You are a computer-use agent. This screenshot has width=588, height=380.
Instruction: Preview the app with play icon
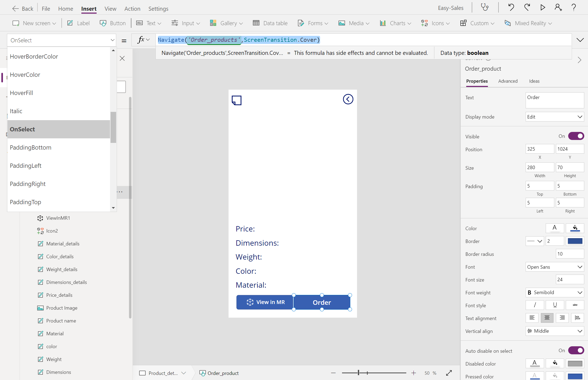[543, 7]
